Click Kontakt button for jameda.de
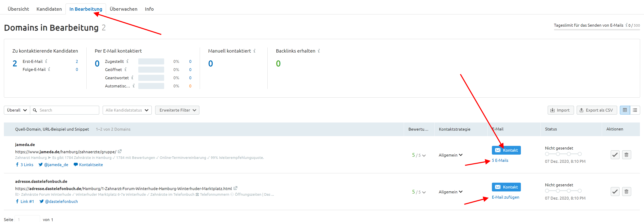The height and width of the screenshot is (222, 644). (x=506, y=150)
